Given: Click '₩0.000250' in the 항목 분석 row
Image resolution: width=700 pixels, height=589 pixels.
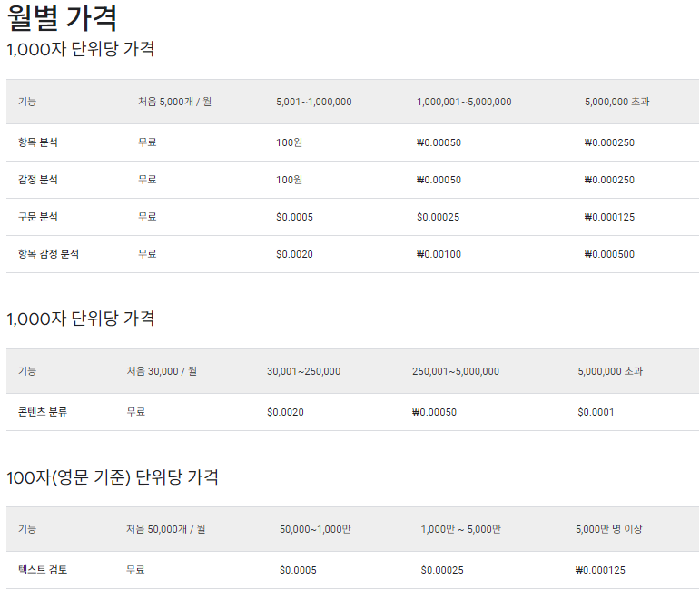Looking at the screenshot, I should 609,142.
